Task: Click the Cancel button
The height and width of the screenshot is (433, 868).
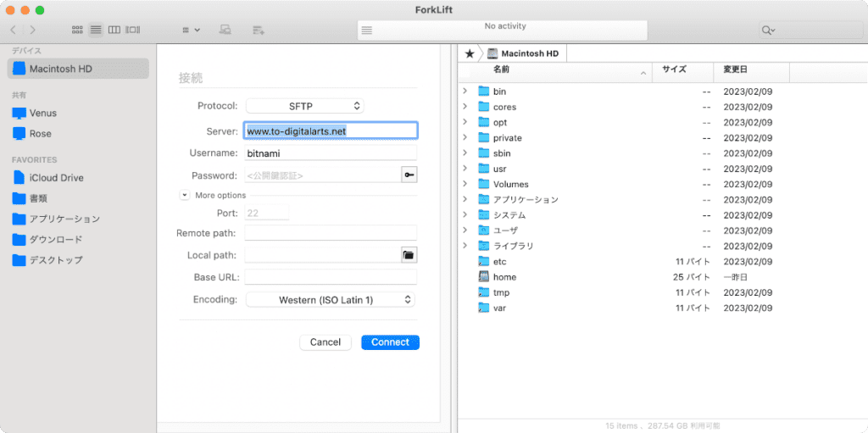Action: click(x=325, y=342)
